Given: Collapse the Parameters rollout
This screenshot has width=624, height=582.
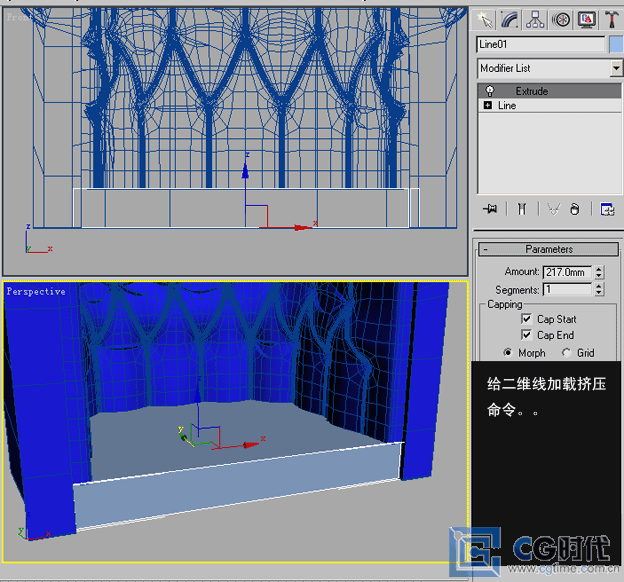Looking at the screenshot, I should 548,249.
